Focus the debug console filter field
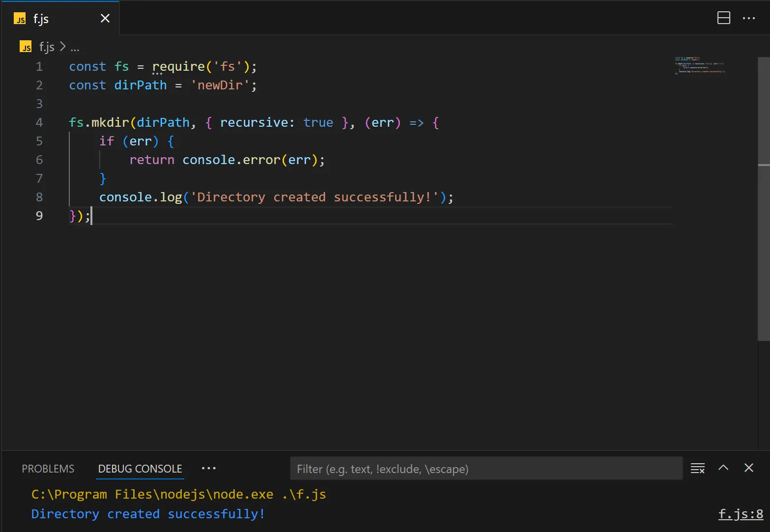Viewport: 770px width, 532px height. pos(486,469)
